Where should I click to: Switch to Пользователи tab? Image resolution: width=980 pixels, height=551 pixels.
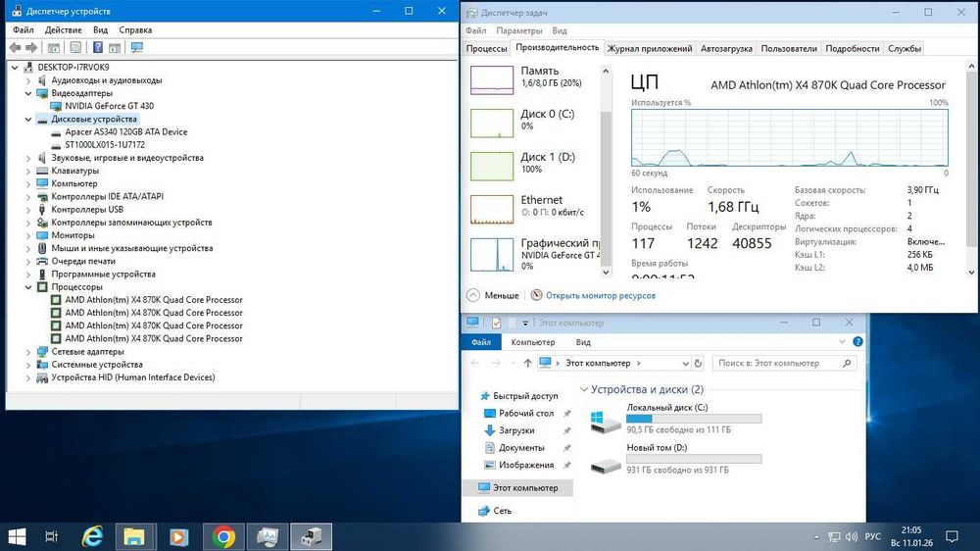tap(789, 48)
